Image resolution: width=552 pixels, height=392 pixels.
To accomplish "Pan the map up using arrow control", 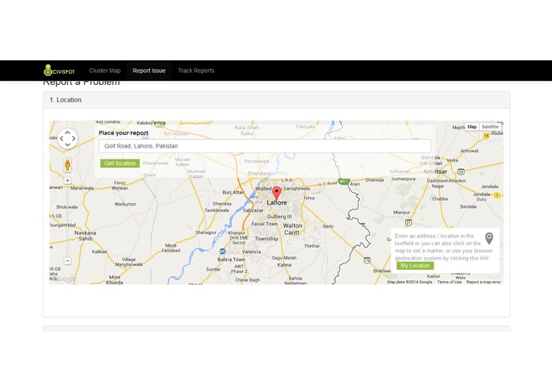I will [68, 133].
